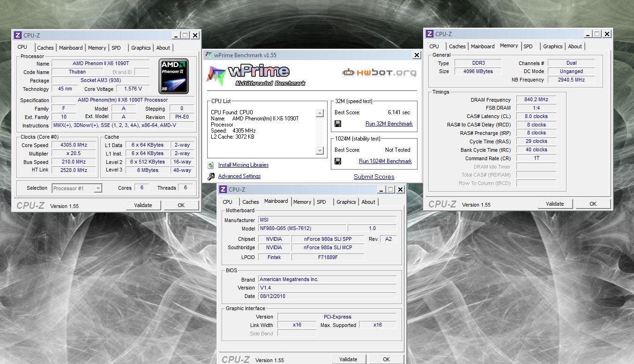This screenshot has height=364, width=634.
Task: Click the Socket AM3 (938) package field
Action: (x=100, y=80)
